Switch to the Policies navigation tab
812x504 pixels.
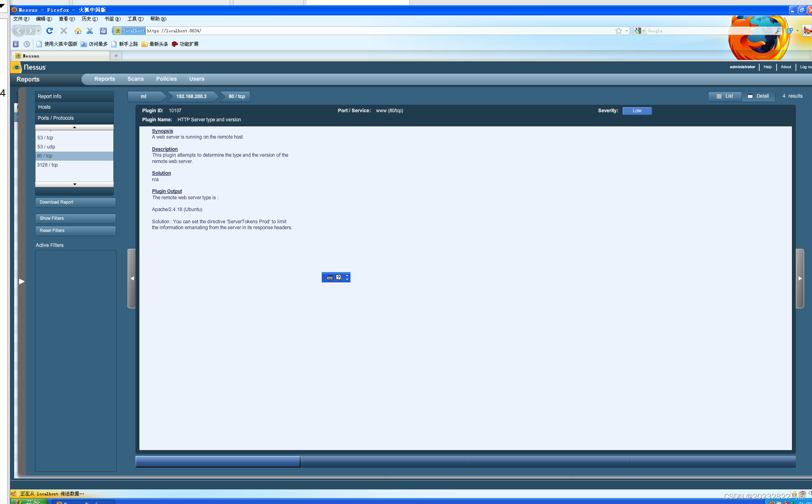click(166, 79)
